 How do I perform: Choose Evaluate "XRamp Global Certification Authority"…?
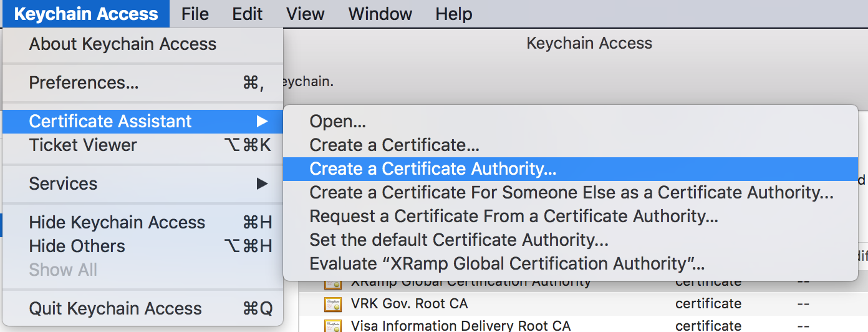(571, 264)
